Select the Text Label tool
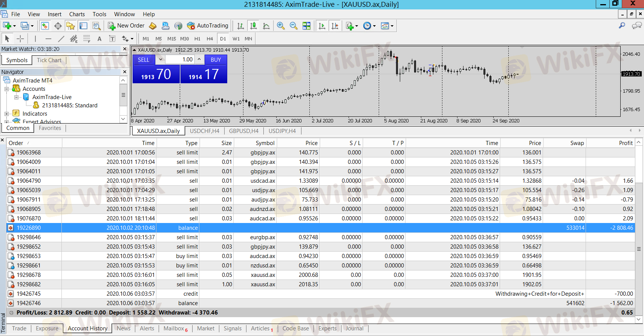Viewport: 644px width, 336px height. click(112, 38)
